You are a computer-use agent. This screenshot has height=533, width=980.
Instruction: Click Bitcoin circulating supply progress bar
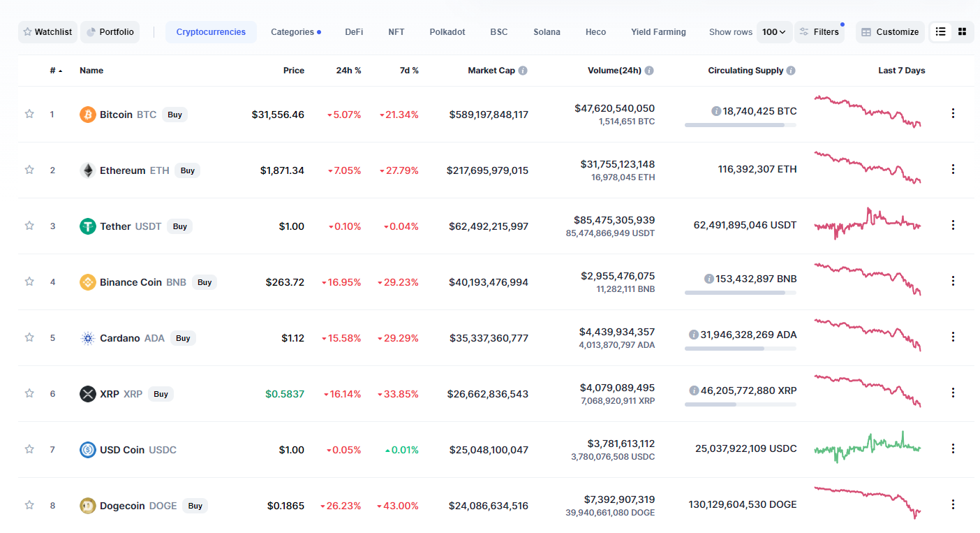tap(741, 125)
